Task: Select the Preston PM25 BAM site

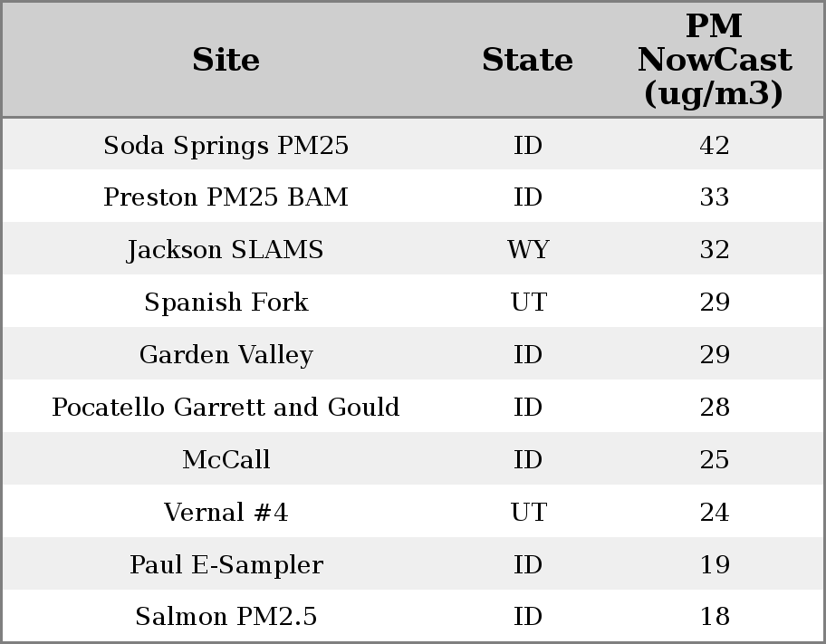Action: tap(226, 197)
